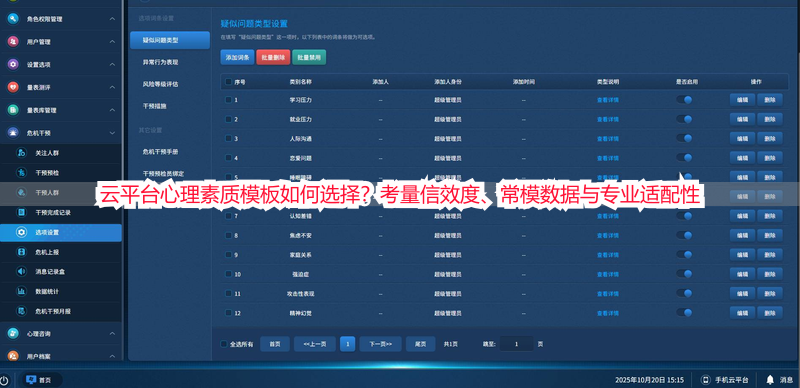800x388 pixels.
Task: Click the 跳至 page number input field
Action: (516, 344)
